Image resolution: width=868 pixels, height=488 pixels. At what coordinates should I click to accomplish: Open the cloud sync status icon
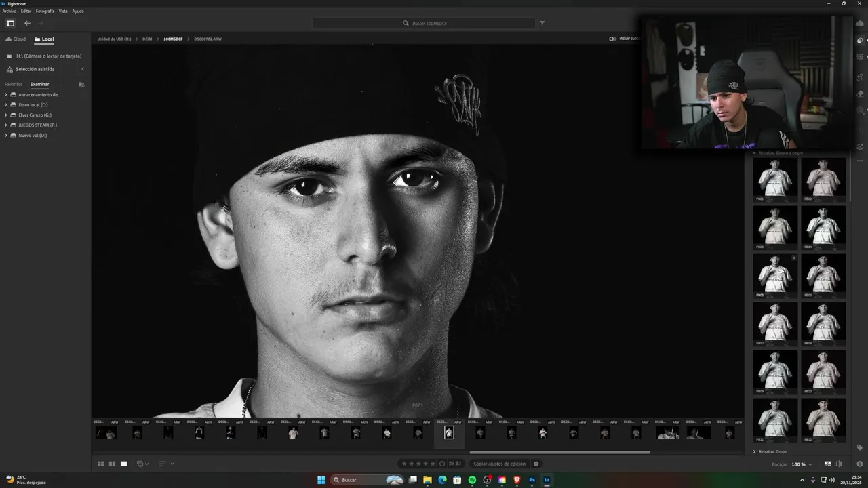coord(860,24)
